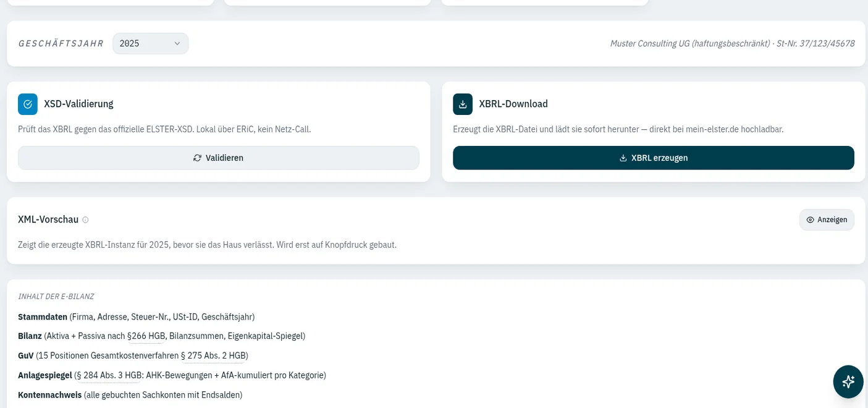Click the XML-Vorschau heading
Viewport: 868px width, 408px height.
(48, 219)
